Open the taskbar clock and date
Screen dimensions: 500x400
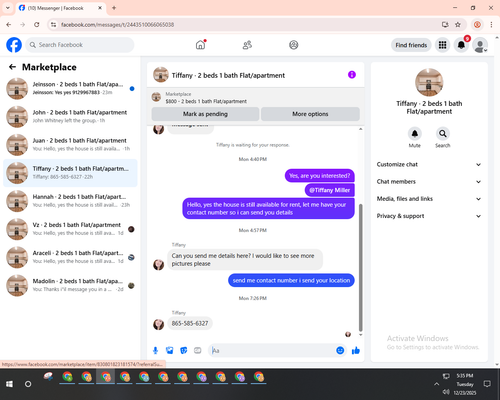(465, 384)
